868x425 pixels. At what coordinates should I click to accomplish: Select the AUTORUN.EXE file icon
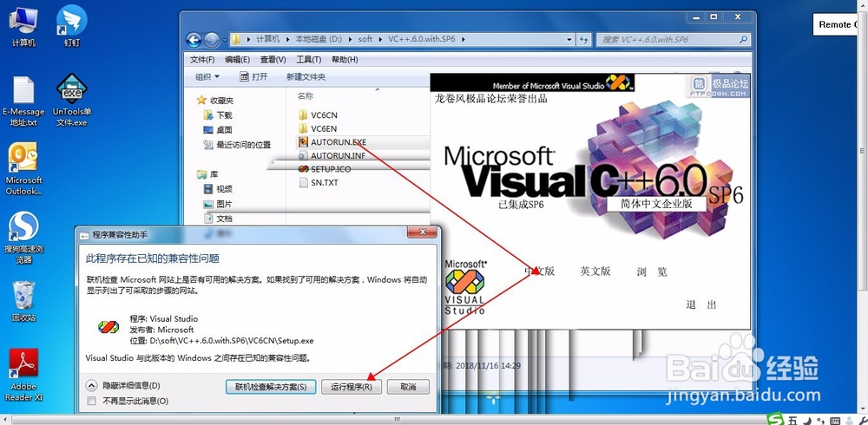point(303,141)
